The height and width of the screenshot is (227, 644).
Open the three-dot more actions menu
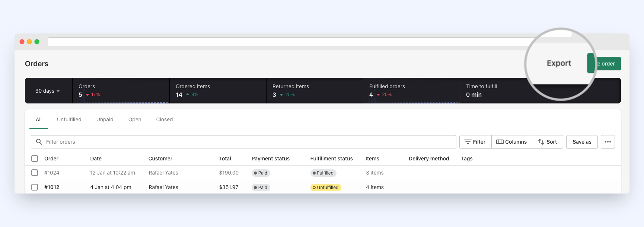click(x=608, y=142)
